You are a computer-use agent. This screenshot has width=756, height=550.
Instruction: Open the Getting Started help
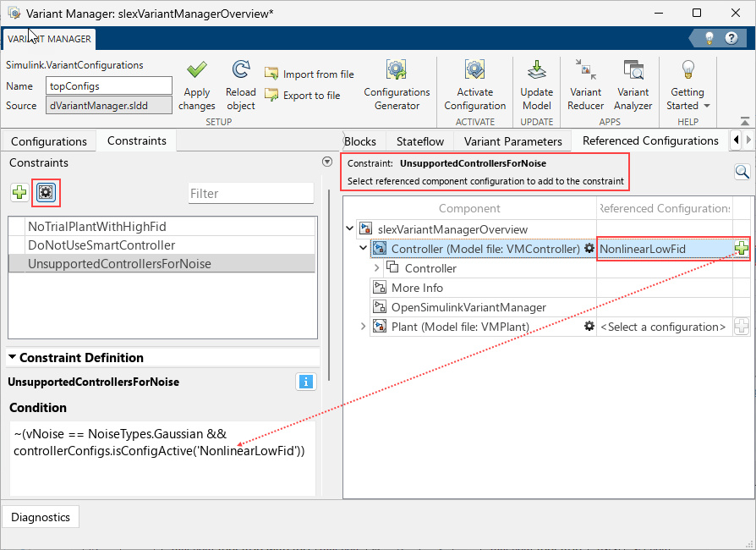pyautogui.click(x=688, y=85)
